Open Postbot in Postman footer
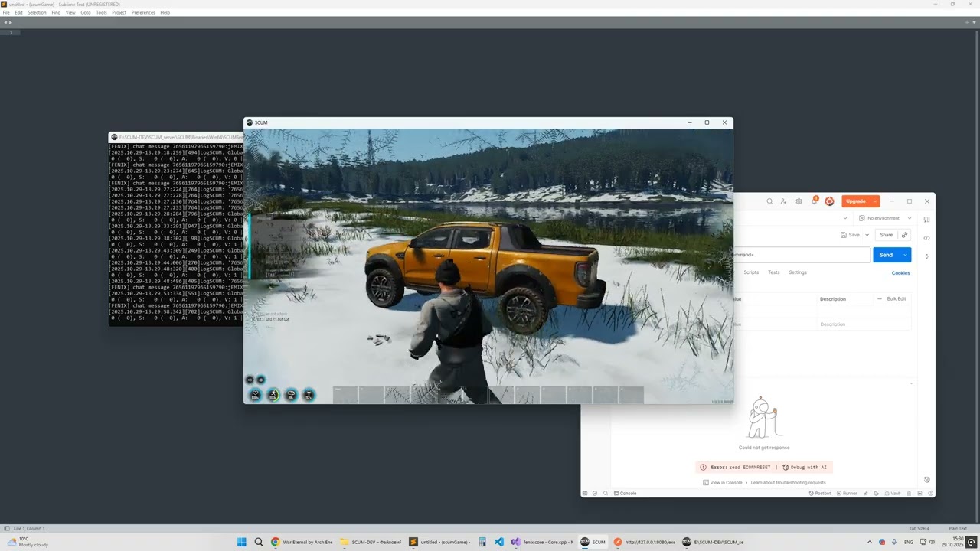The height and width of the screenshot is (551, 980). (x=819, y=494)
